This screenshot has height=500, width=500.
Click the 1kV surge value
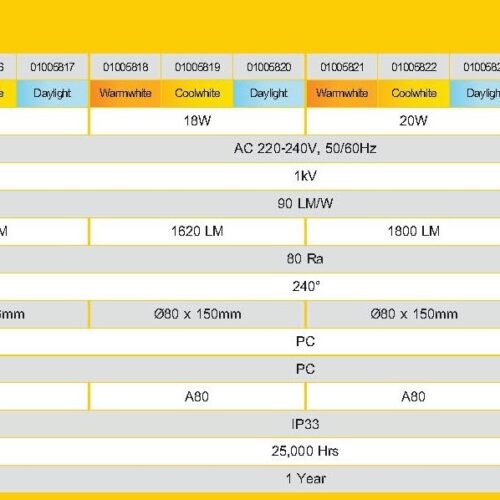305,176
